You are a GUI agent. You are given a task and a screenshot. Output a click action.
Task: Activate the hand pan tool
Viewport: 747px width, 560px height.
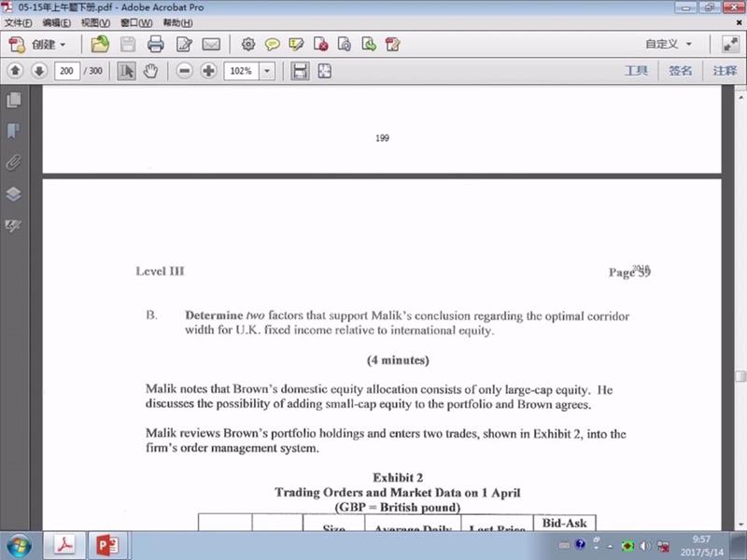tap(150, 71)
